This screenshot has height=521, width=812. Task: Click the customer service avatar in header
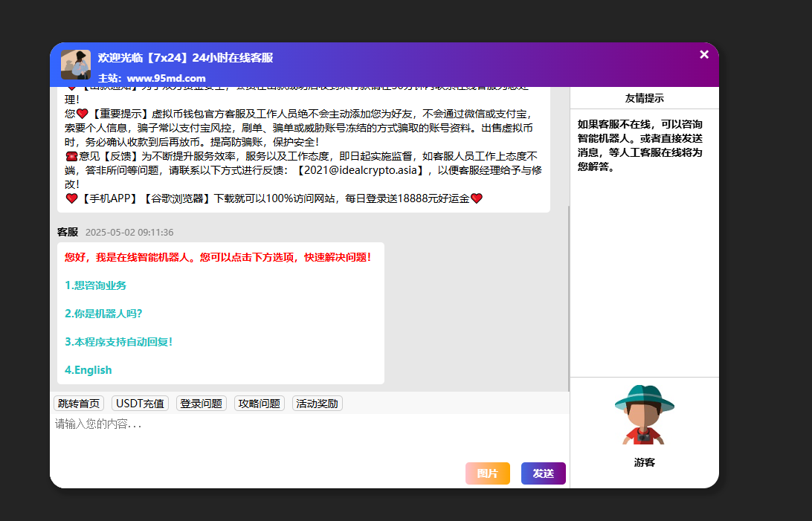pos(75,65)
